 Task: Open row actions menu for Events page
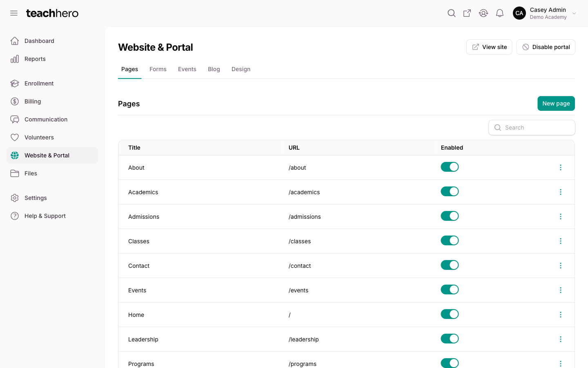point(561,290)
